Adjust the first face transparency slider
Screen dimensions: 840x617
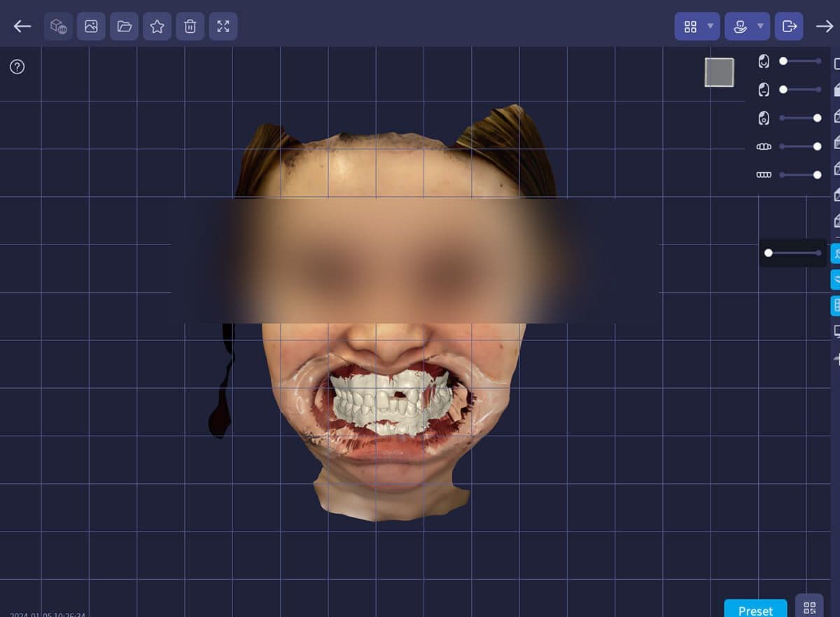point(800,62)
